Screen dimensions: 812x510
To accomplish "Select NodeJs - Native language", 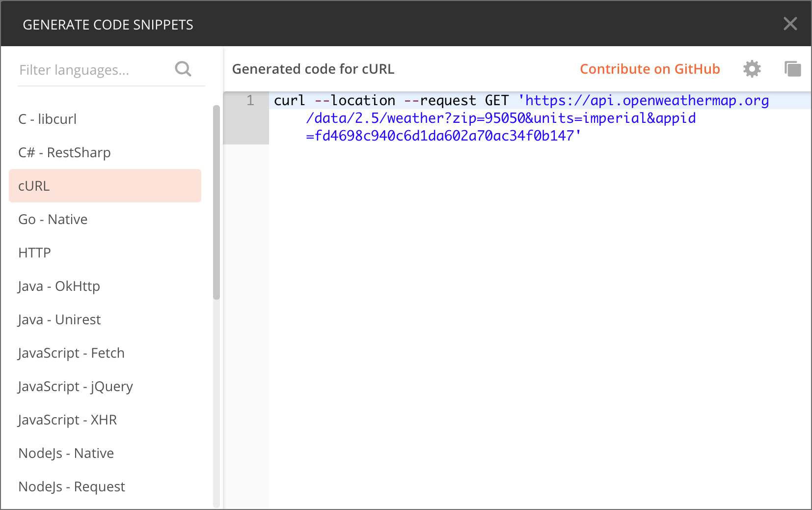I will pos(66,453).
